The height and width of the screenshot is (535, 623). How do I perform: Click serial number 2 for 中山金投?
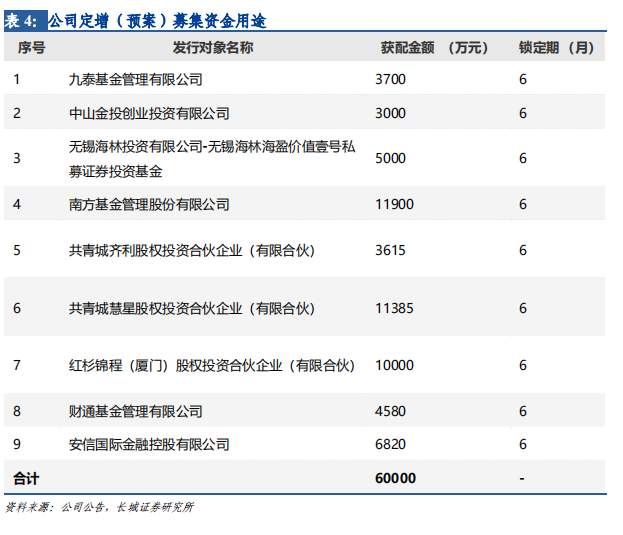(x=17, y=114)
